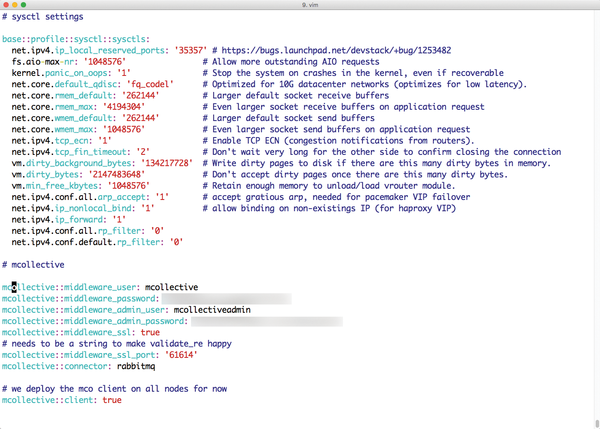Viewport: 600px width, 429px height.
Task: Click the 'mcollective' middleware_user value
Action: tap(171, 287)
